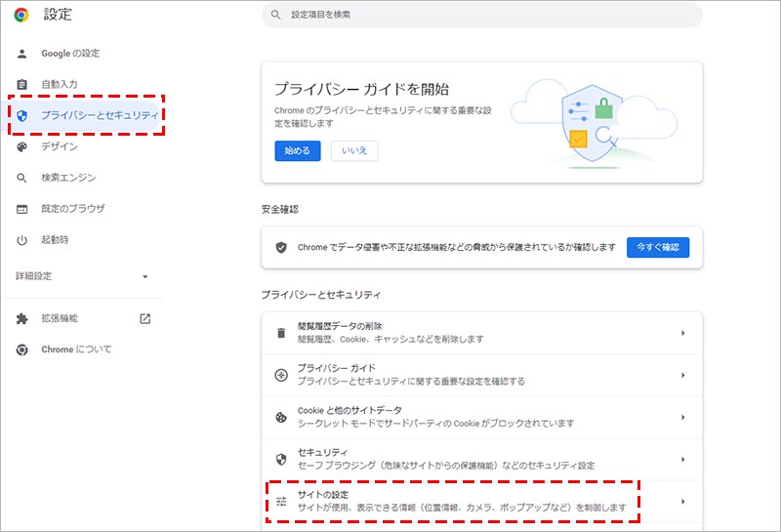Click the external link icon next to 拡張機能
The width and height of the screenshot is (781, 532).
pos(145,318)
